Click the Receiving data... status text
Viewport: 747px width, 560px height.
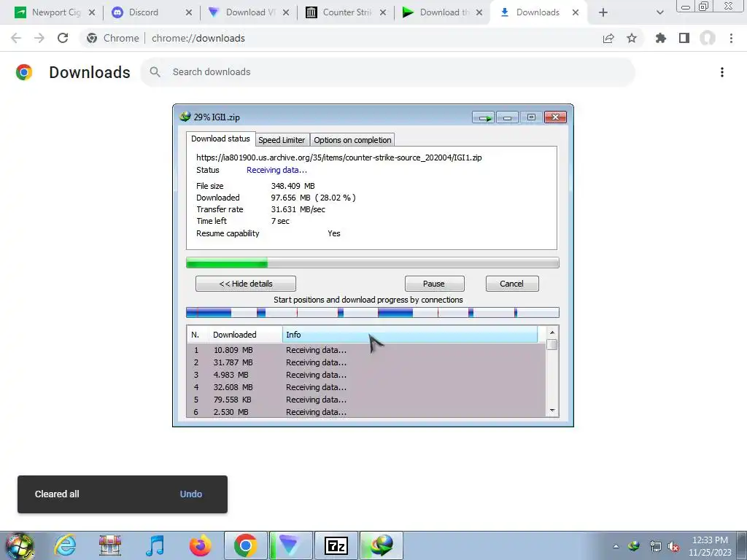276,170
